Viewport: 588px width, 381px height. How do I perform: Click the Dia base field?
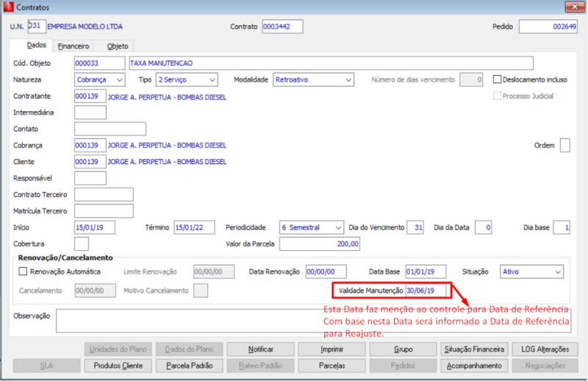point(562,227)
